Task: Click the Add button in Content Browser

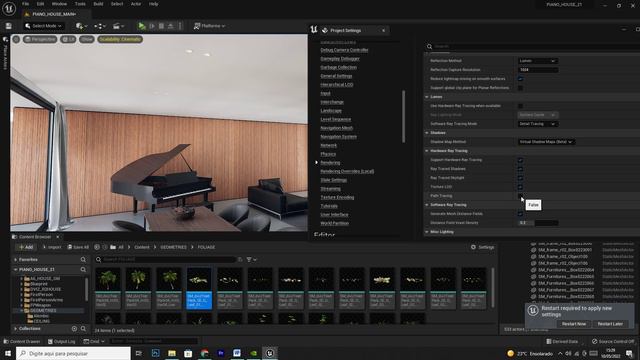Action: coord(26,247)
